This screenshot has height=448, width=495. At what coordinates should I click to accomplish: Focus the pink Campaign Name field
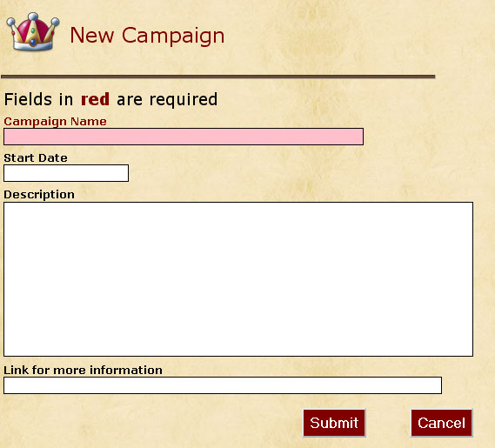click(184, 137)
